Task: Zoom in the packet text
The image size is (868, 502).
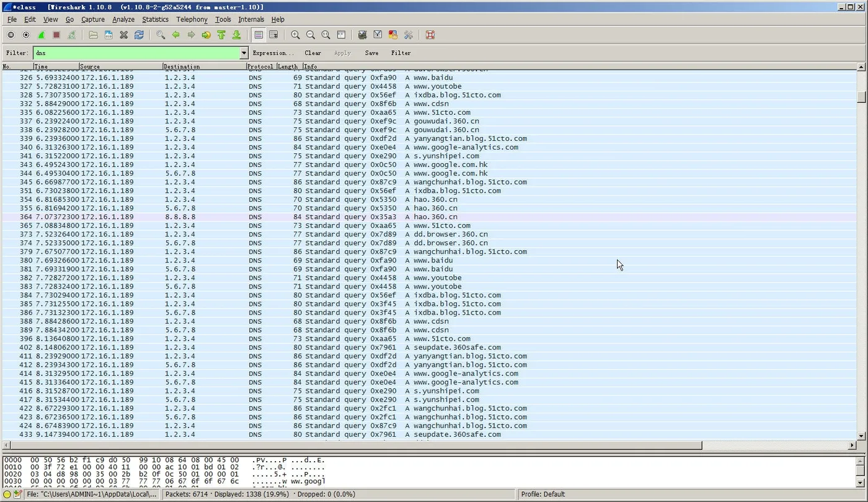Action: point(295,35)
